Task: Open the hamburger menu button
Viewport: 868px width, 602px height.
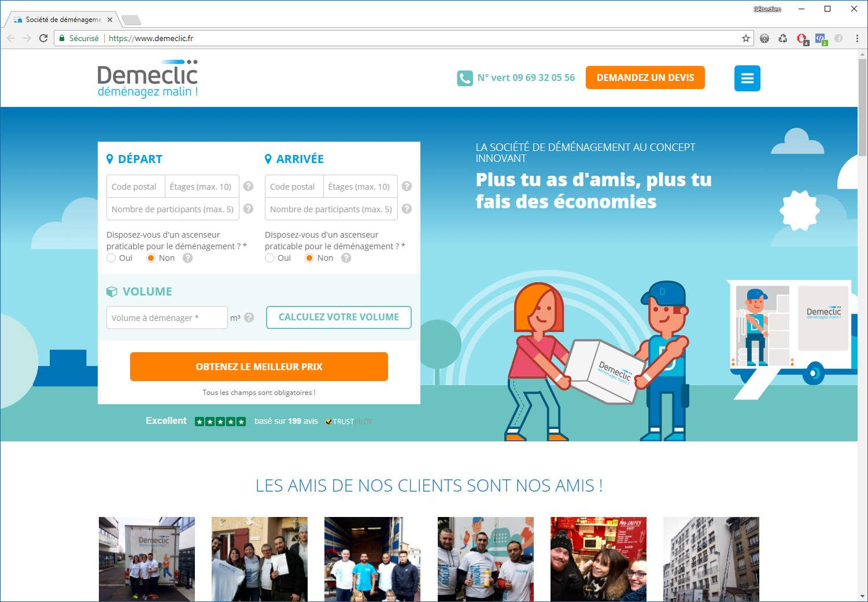Action: pyautogui.click(x=747, y=78)
